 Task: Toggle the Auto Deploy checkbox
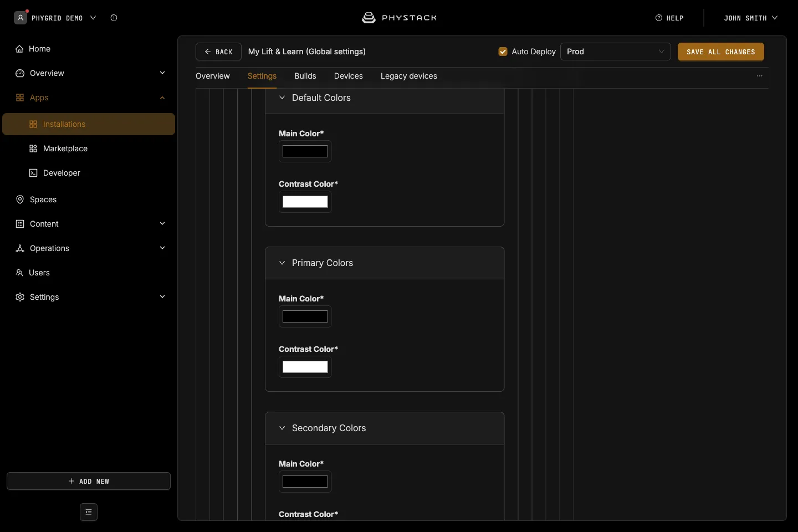503,52
